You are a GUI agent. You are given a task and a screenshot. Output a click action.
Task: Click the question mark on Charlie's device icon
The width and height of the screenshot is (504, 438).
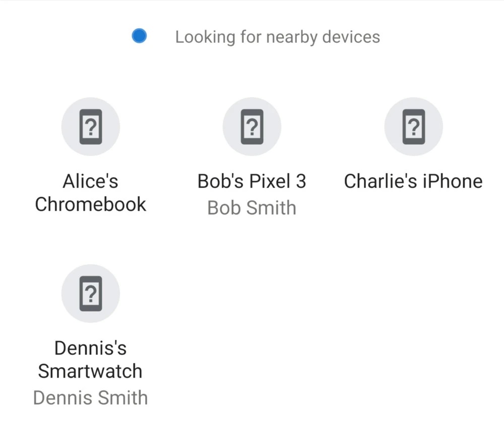414,127
